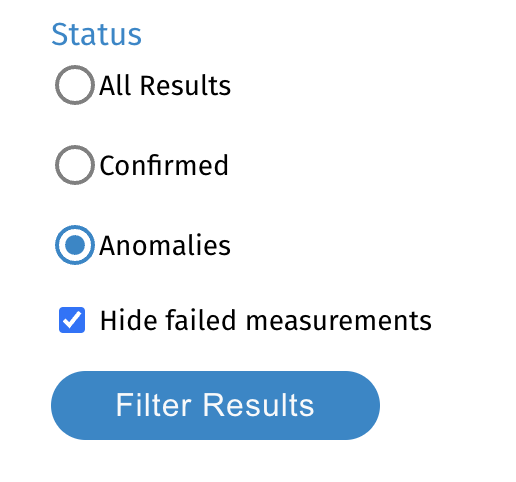Choose the empty circle beside Confirmed

(75, 165)
